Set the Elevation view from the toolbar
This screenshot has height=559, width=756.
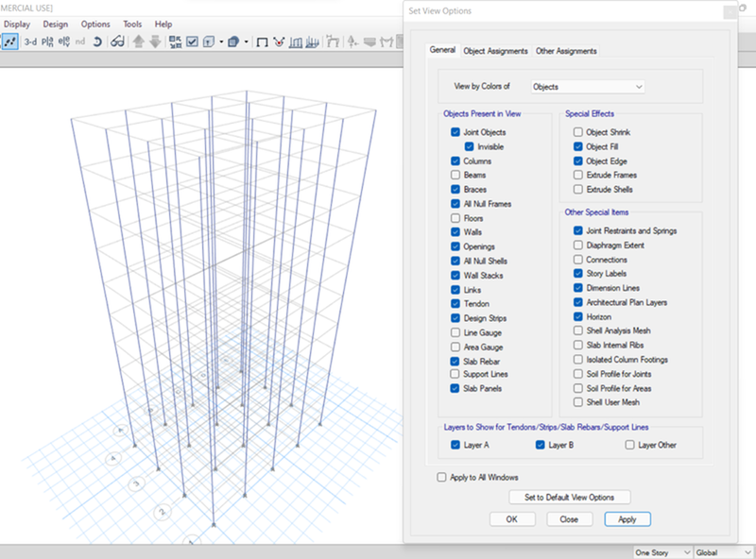63,42
